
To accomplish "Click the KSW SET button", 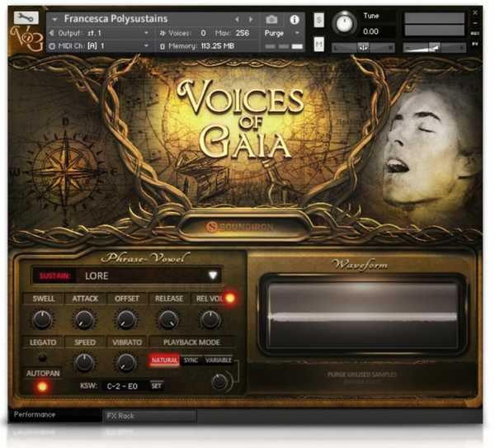I will coord(156,386).
